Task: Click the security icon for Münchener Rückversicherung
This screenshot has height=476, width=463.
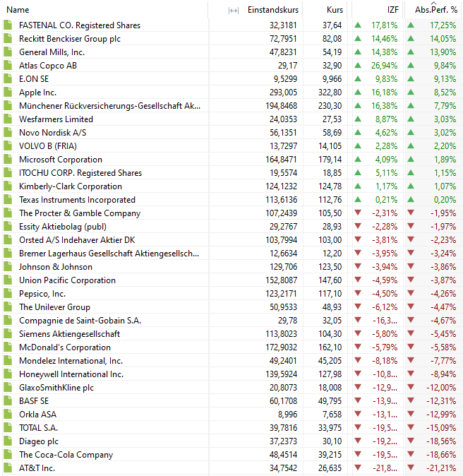Action: (x=8, y=105)
